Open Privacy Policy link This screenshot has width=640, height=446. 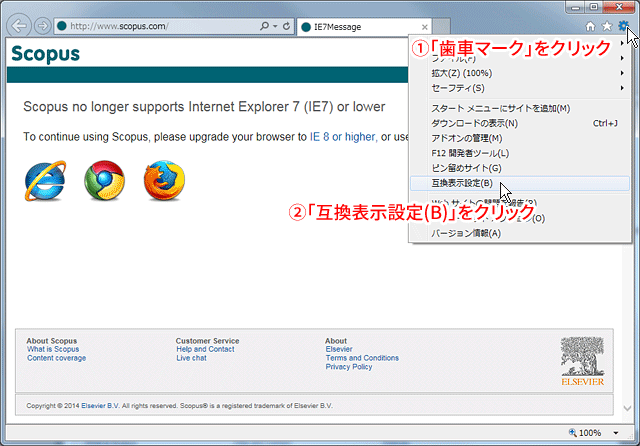pos(349,366)
